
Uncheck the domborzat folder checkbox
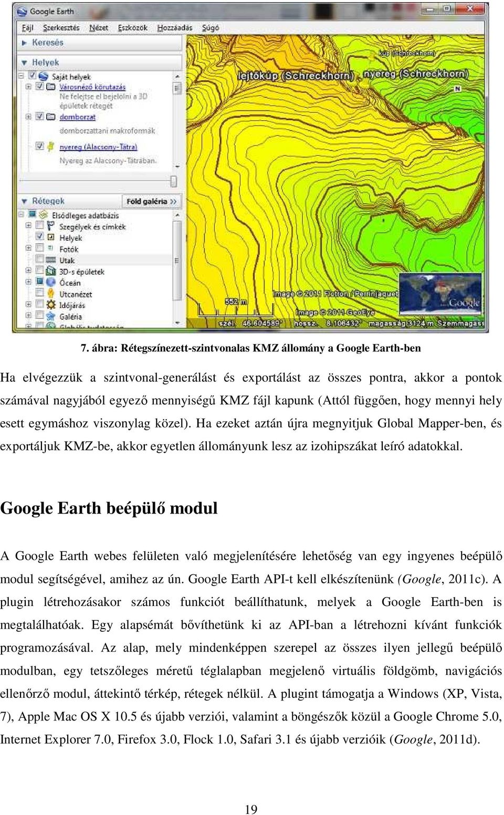(x=39, y=116)
